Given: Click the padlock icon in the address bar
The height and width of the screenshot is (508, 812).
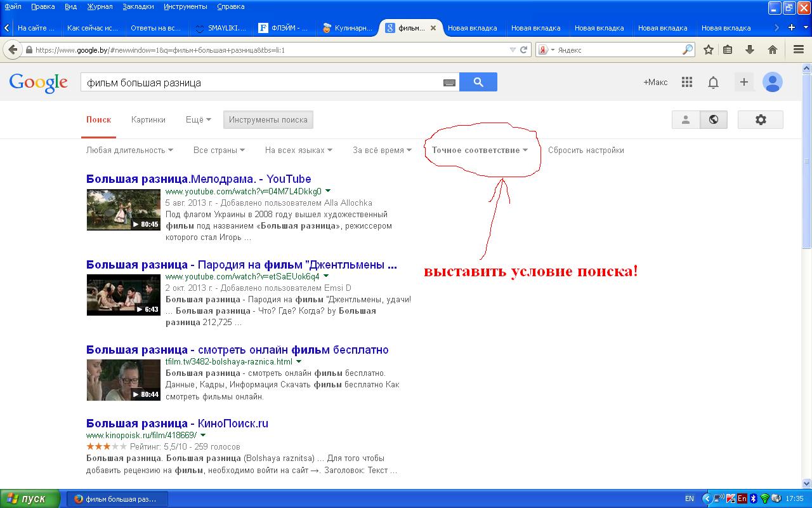Looking at the screenshot, I should click(29, 50).
